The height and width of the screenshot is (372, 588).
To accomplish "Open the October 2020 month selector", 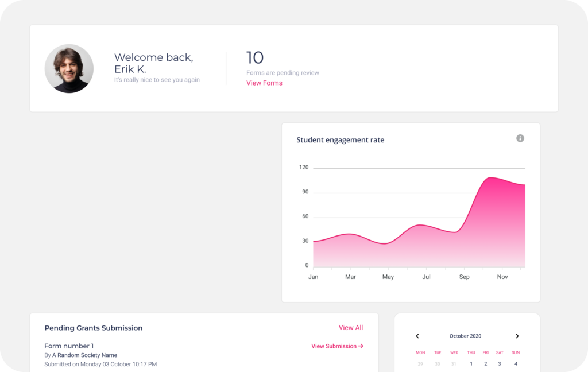I will (465, 336).
